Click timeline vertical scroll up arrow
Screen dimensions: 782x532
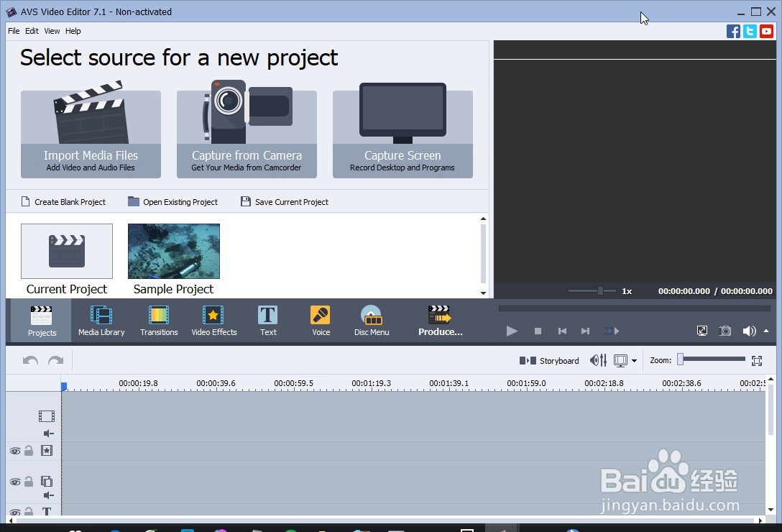coord(770,380)
